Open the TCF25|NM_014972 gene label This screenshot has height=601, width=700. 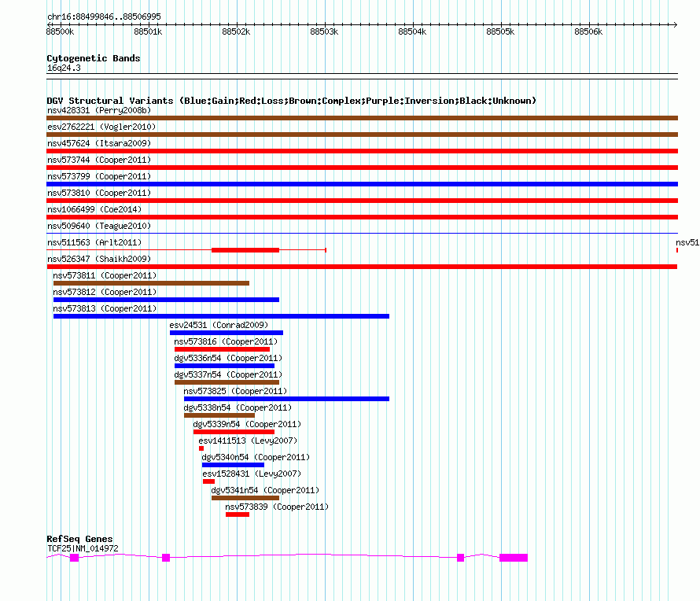click(x=83, y=548)
